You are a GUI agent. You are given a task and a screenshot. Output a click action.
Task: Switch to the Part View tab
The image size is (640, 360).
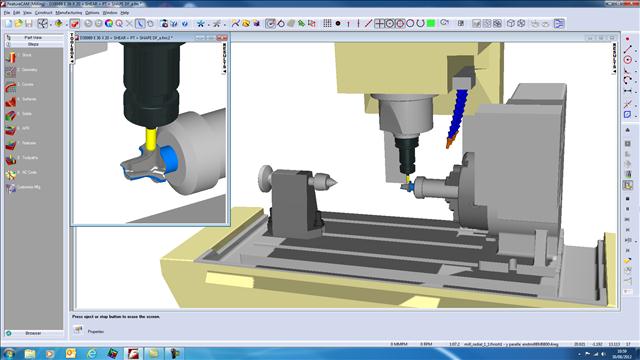coord(33,38)
